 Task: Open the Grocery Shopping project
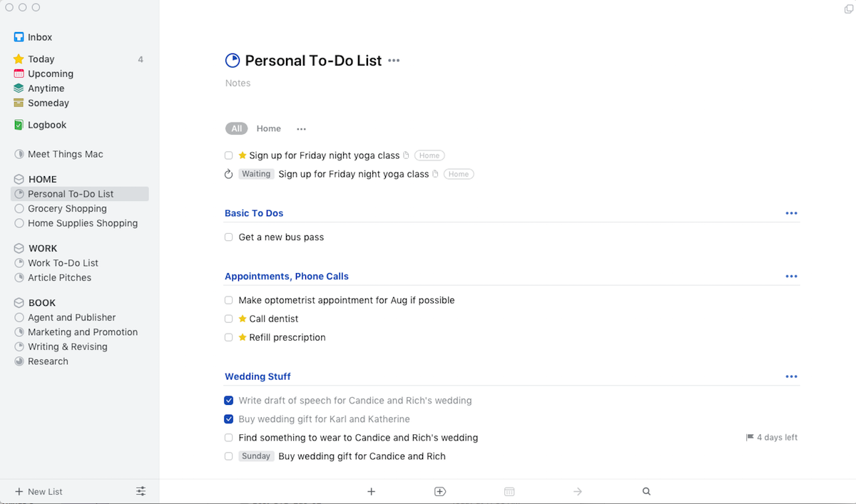67,209
